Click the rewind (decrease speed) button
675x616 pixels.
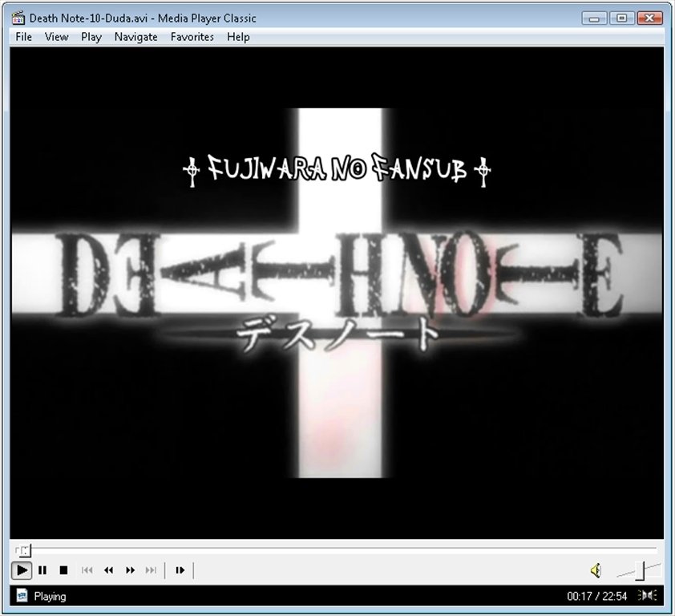pyautogui.click(x=108, y=570)
